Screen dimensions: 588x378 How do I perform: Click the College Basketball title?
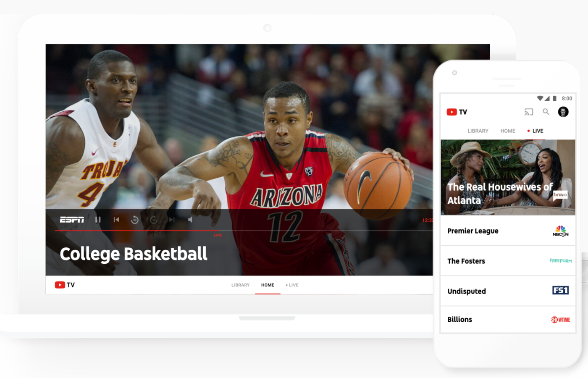point(134,254)
